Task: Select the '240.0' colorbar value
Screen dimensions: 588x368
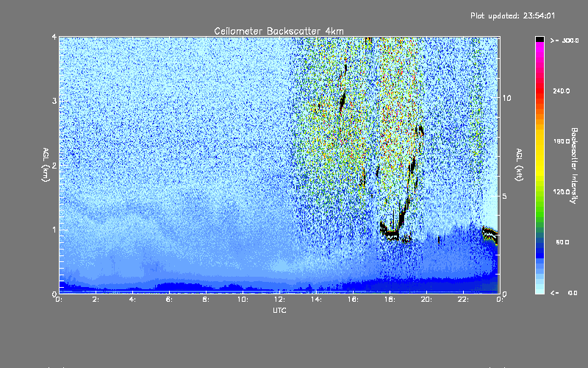Action: [562, 91]
